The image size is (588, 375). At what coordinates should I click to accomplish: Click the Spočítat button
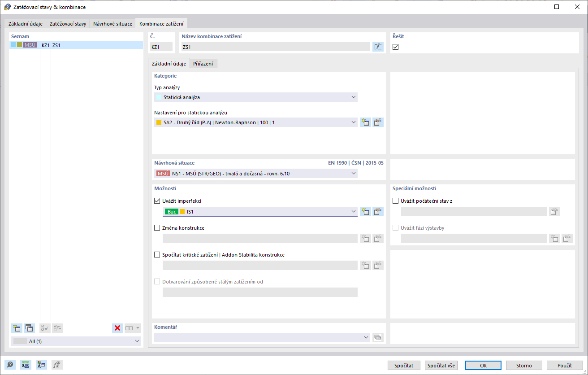[x=404, y=365]
